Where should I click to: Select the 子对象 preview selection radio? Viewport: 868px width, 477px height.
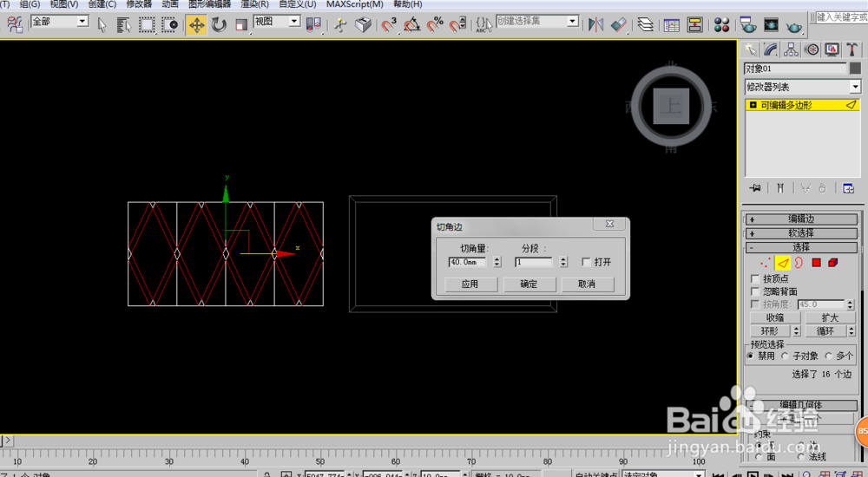pyautogui.click(x=785, y=356)
